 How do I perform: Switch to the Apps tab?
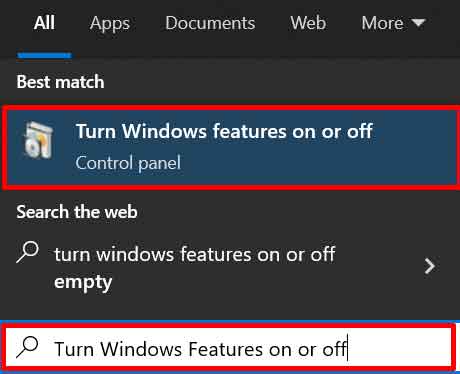pyautogui.click(x=110, y=24)
